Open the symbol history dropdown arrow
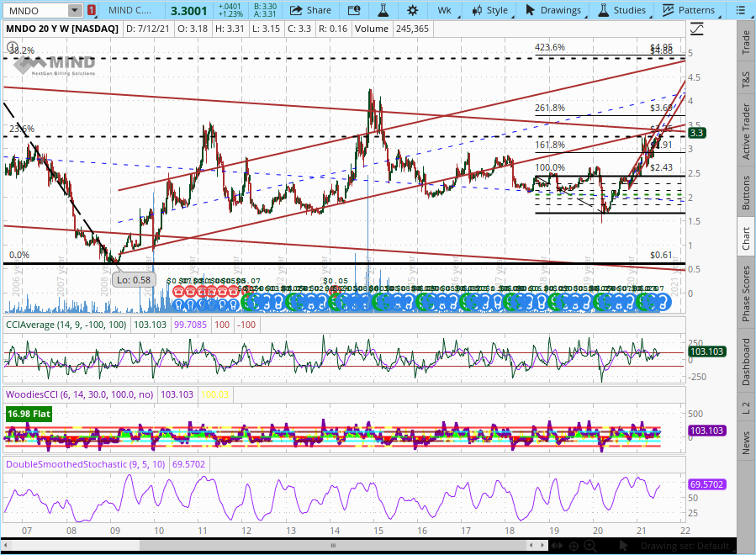This screenshot has width=756, height=555. click(x=75, y=10)
